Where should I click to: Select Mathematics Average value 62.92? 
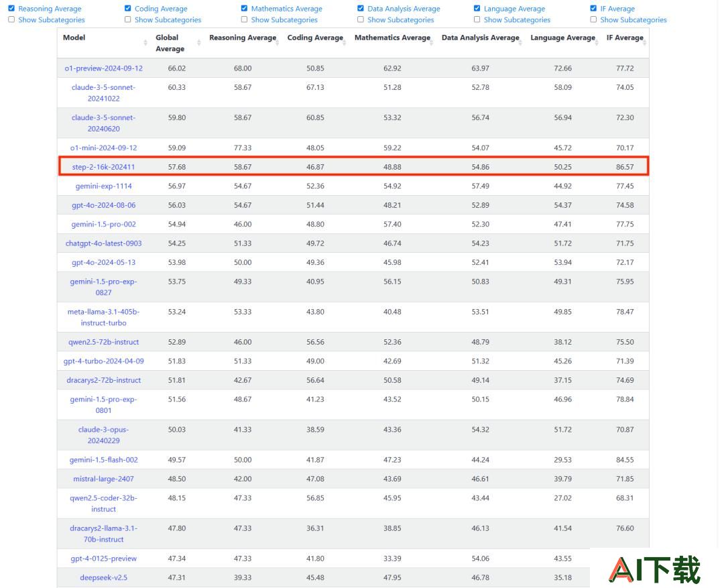click(x=392, y=68)
